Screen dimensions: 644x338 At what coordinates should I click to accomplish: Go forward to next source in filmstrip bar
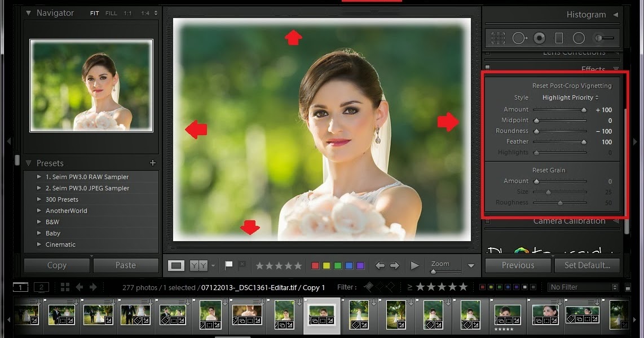point(93,287)
